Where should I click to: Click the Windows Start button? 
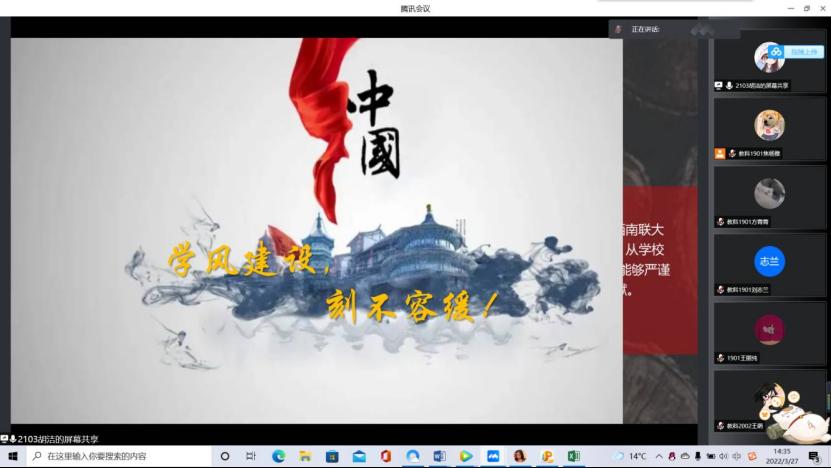pos(13,456)
